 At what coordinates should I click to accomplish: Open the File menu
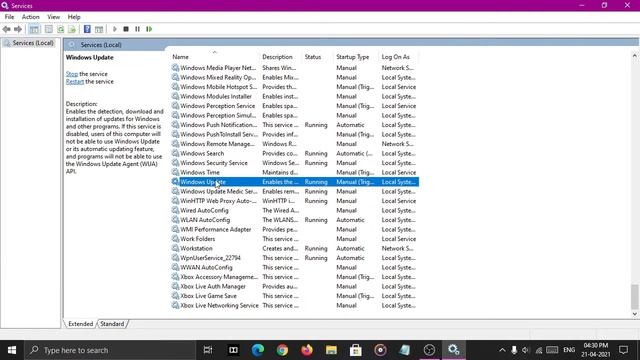(9, 17)
